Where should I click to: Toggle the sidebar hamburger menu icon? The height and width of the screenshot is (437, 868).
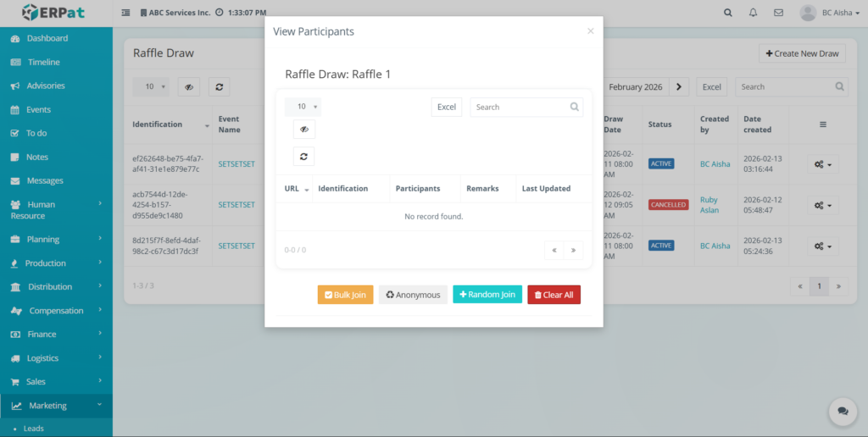pyautogui.click(x=126, y=13)
